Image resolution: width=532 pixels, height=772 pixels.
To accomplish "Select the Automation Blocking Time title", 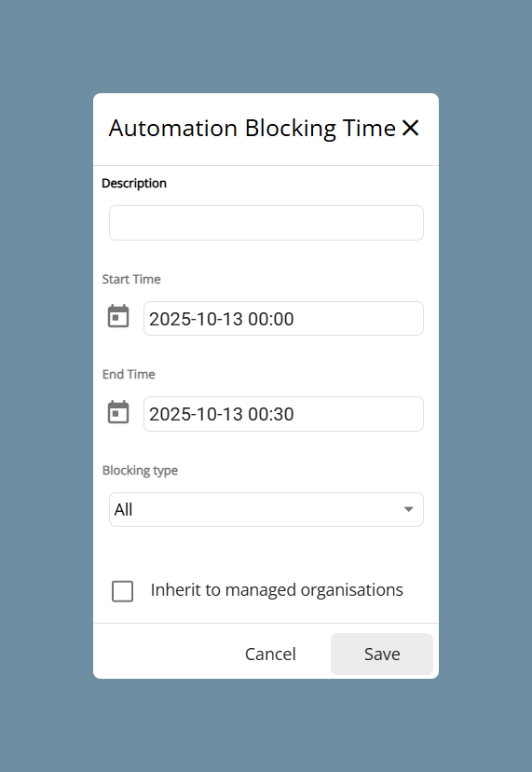I will point(252,129).
